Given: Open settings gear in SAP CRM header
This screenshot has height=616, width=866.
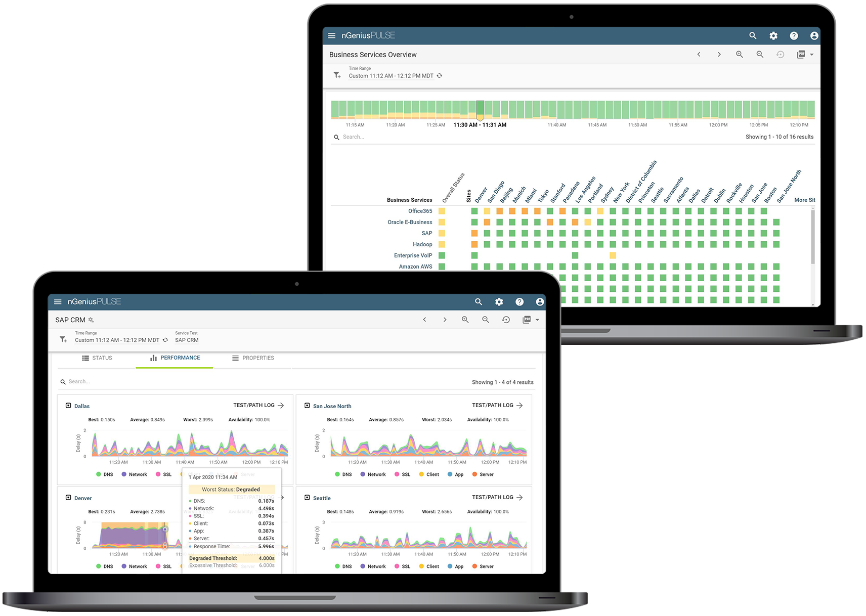Looking at the screenshot, I should (x=499, y=302).
